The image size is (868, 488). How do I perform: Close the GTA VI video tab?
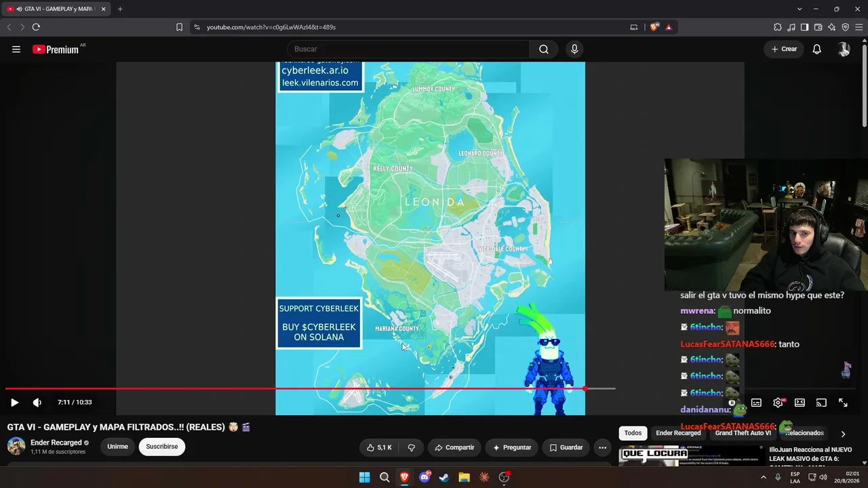coord(103,9)
